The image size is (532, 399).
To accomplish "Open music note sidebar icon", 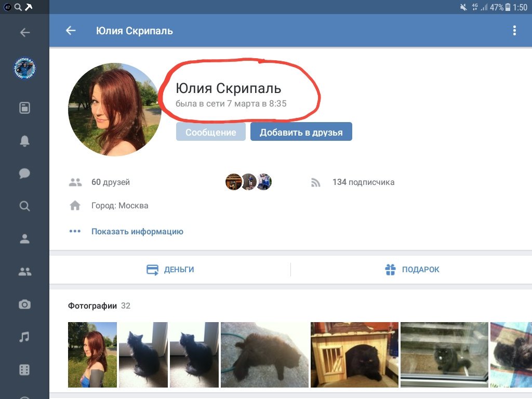I will (24, 337).
